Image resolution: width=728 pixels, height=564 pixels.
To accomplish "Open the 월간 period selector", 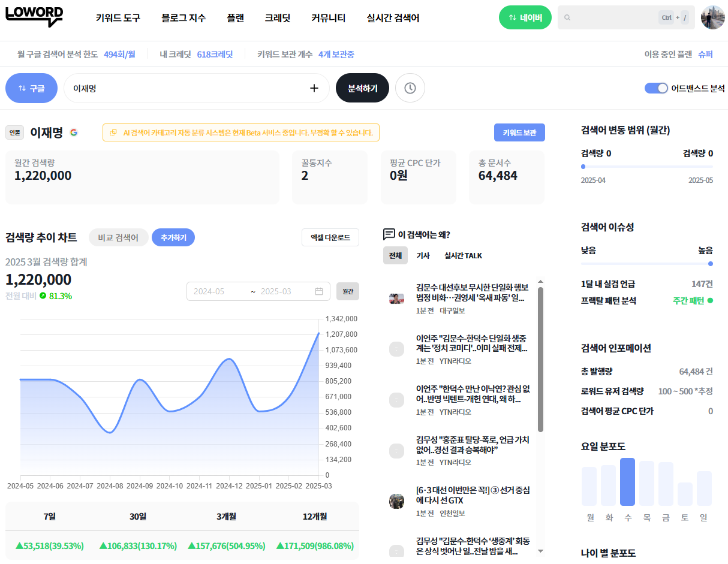I will [348, 291].
